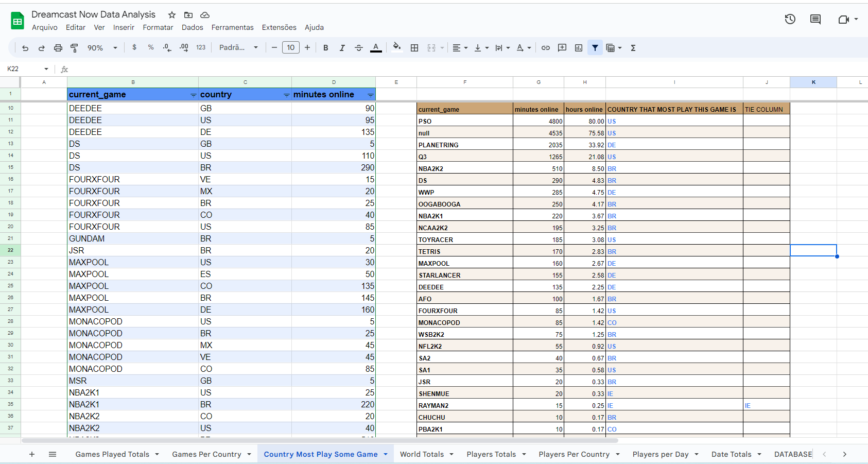Open the Editar menu

point(76,27)
